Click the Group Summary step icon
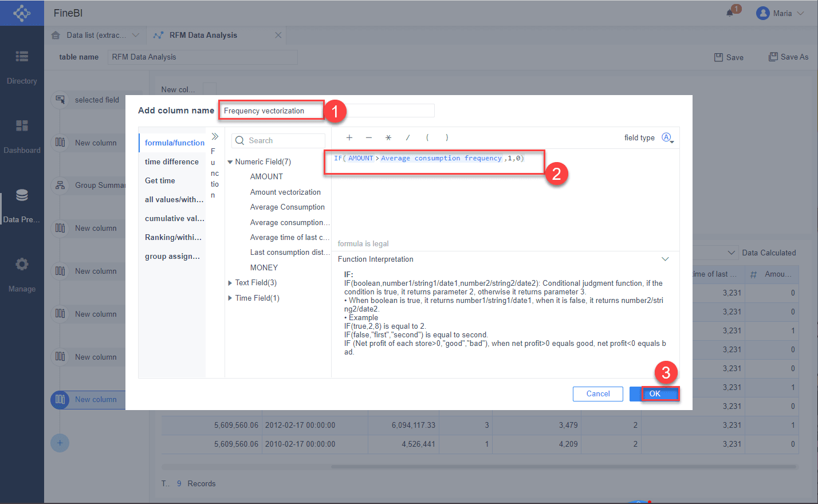This screenshot has width=818, height=504. coord(60,185)
